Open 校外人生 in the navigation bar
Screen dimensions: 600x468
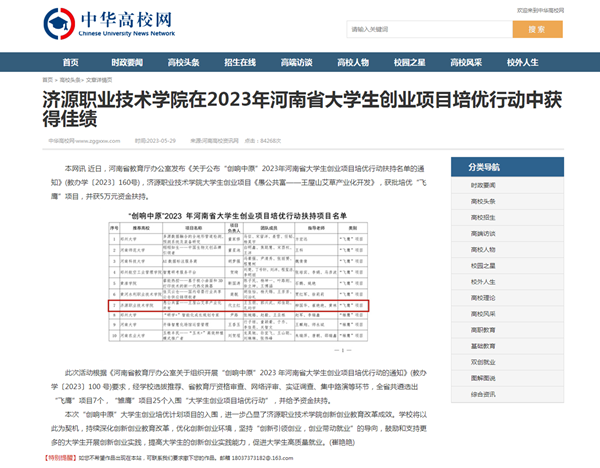[x=523, y=62]
